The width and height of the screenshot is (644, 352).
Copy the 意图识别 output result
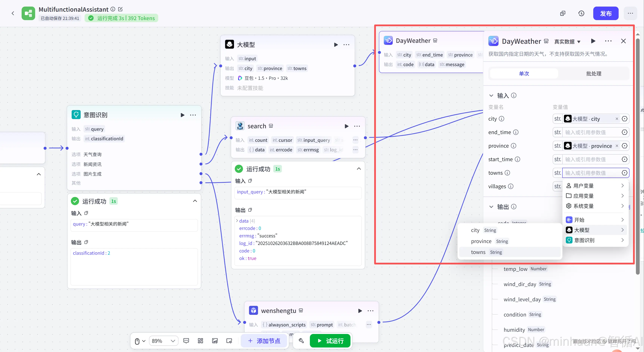coord(86,242)
